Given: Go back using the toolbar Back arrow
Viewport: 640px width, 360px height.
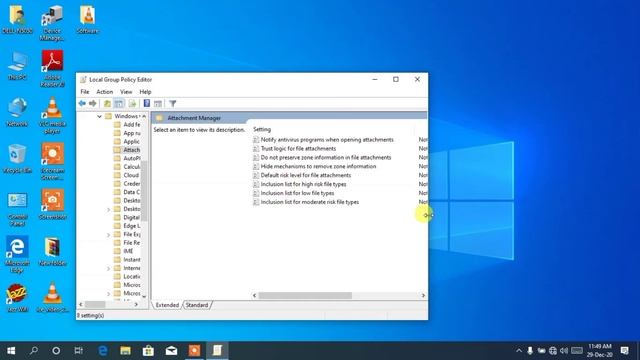Looking at the screenshot, I should [x=82, y=104].
